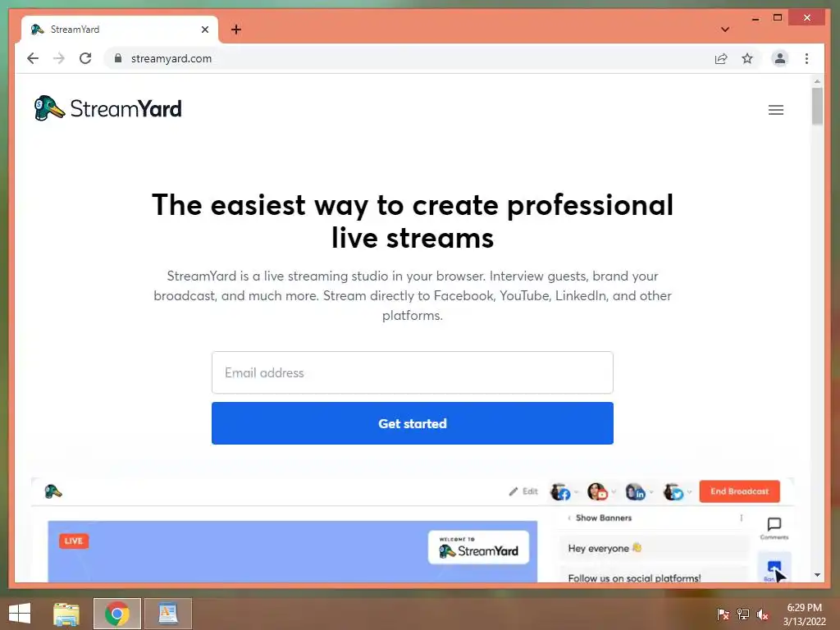Click the YouTube destination avatar

pos(597,491)
